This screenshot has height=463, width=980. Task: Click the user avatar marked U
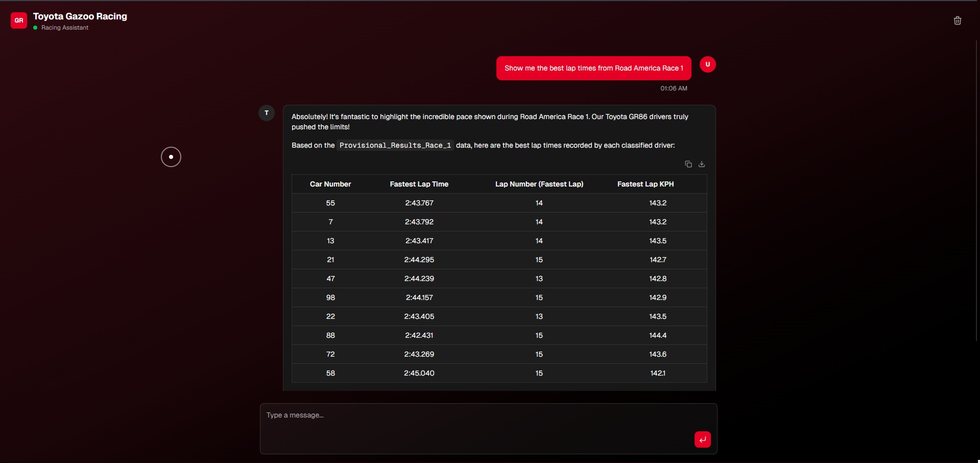708,64
